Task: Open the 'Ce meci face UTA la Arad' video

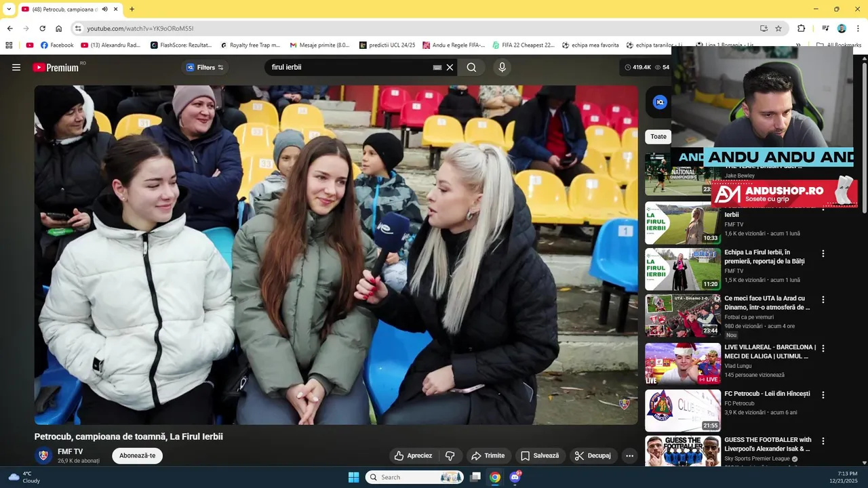Action: point(683,316)
